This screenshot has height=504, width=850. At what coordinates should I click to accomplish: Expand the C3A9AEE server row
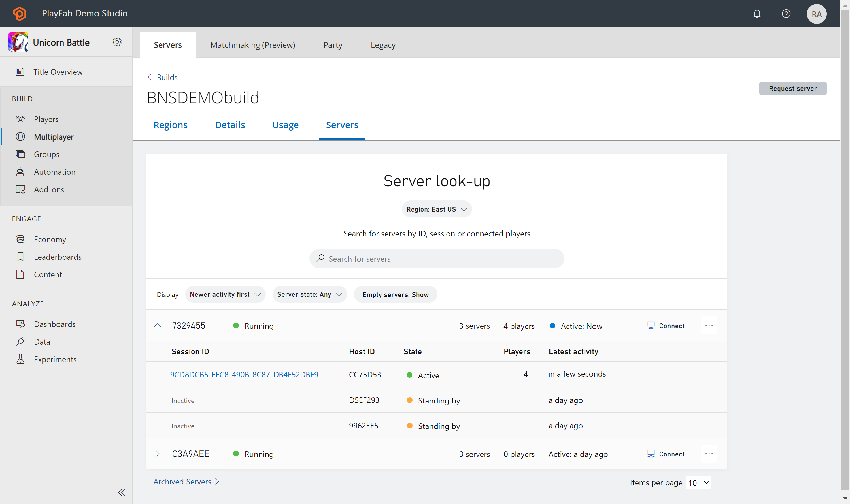158,454
